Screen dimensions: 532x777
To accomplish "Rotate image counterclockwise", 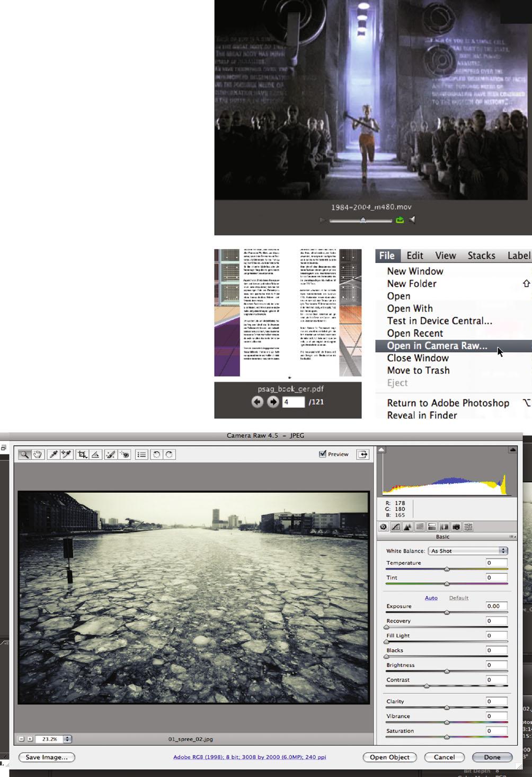I will click(x=156, y=455).
